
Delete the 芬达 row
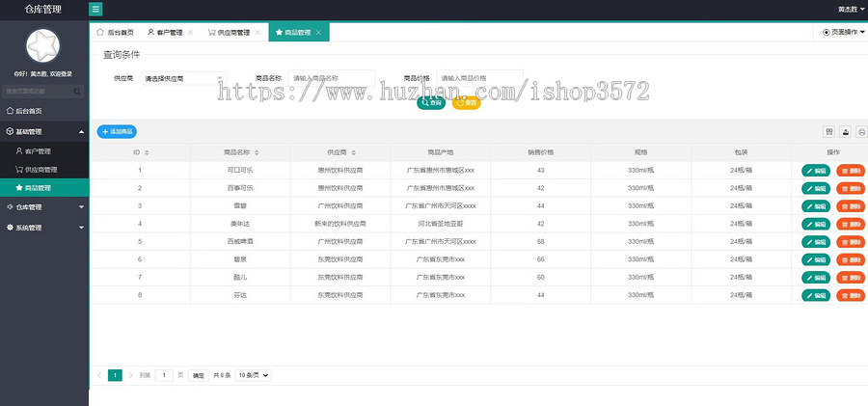coord(851,295)
